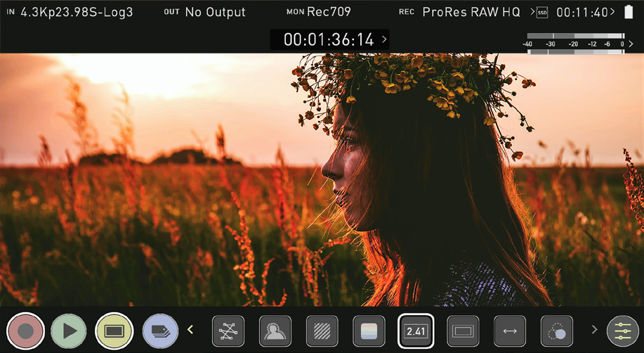Activate the onion skin overlay tool
644x353 pixels.
pos(556,330)
